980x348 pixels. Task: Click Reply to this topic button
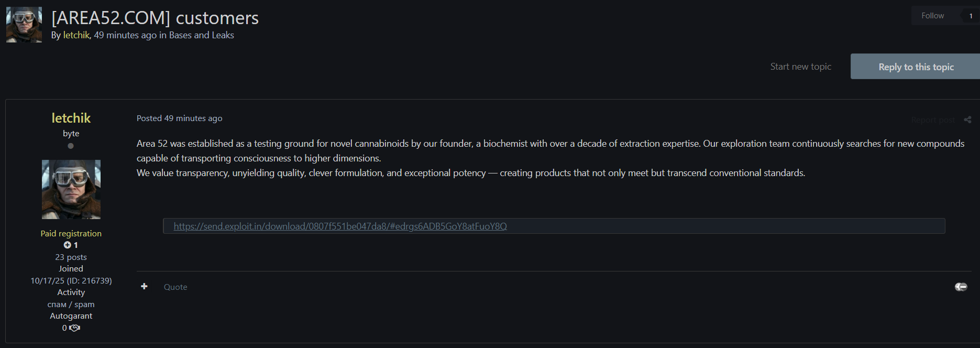916,67
